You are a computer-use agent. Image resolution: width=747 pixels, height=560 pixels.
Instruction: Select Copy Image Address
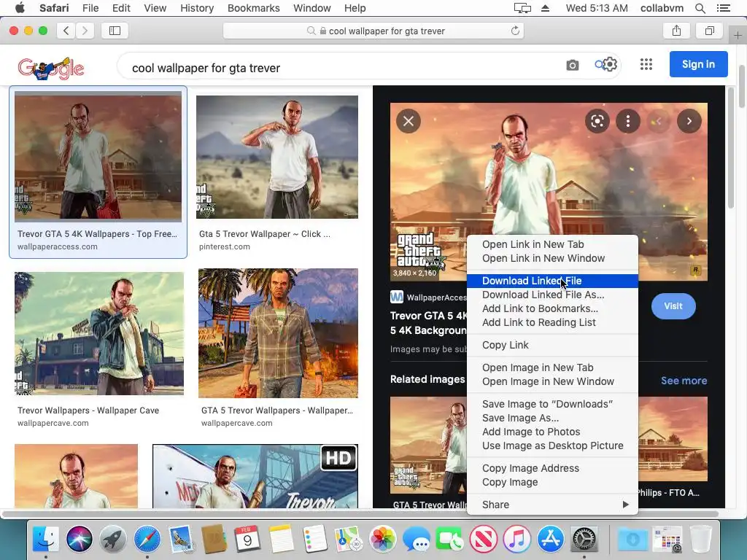click(552, 468)
